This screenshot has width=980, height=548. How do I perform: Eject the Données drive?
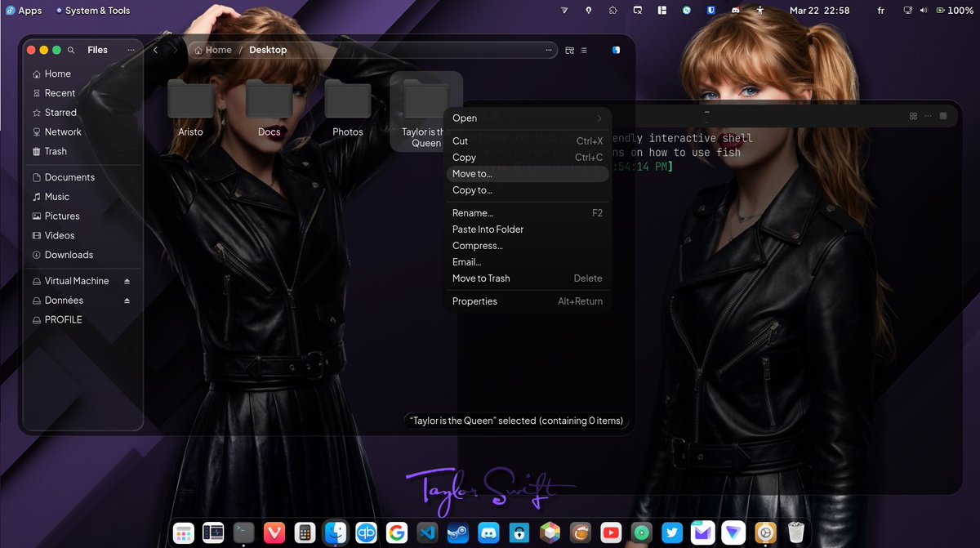pyautogui.click(x=127, y=301)
